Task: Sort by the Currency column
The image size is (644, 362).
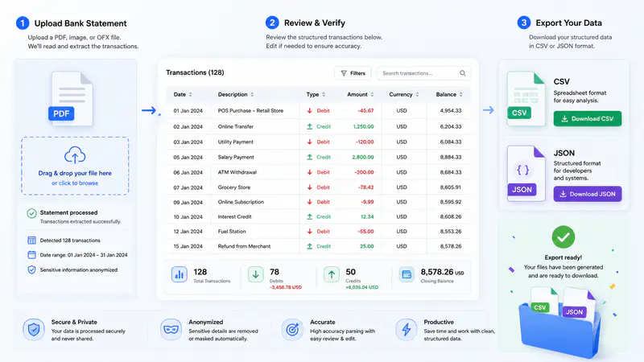Action: 404,94
